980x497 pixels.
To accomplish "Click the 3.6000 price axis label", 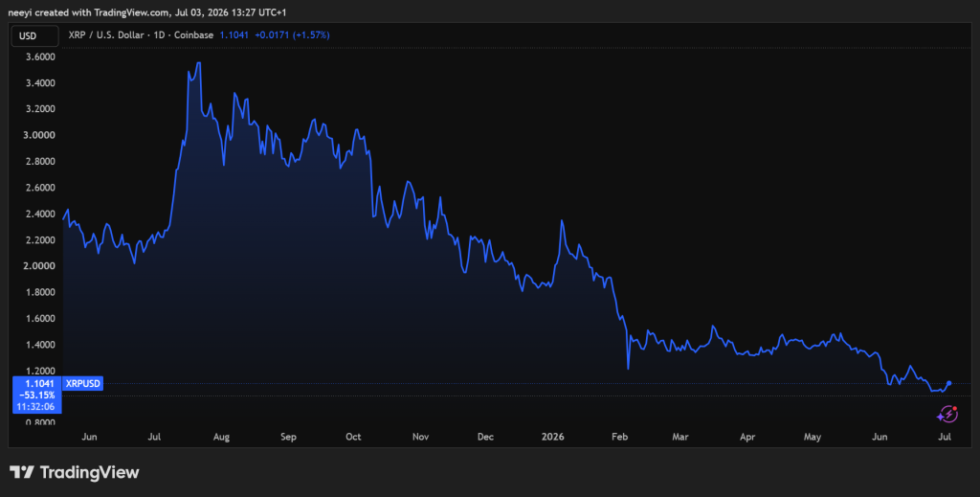I will coord(40,56).
